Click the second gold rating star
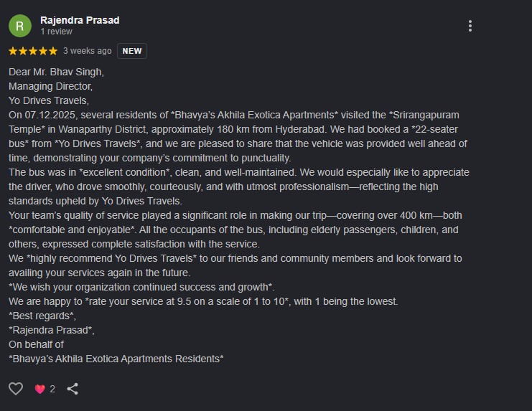Image resolution: width=532 pixels, height=411 pixels. (23, 51)
